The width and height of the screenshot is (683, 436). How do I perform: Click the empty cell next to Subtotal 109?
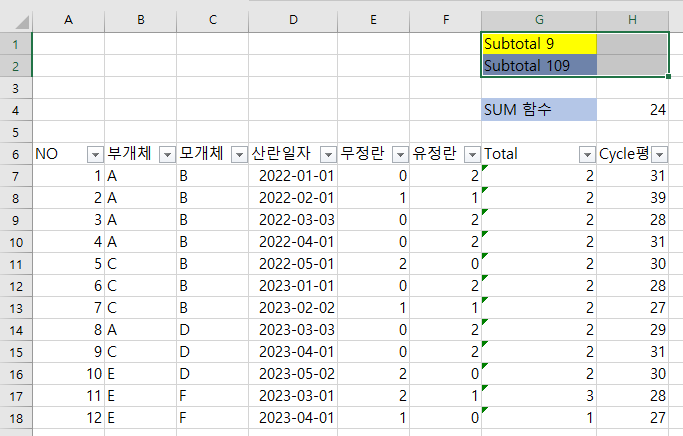pos(632,66)
